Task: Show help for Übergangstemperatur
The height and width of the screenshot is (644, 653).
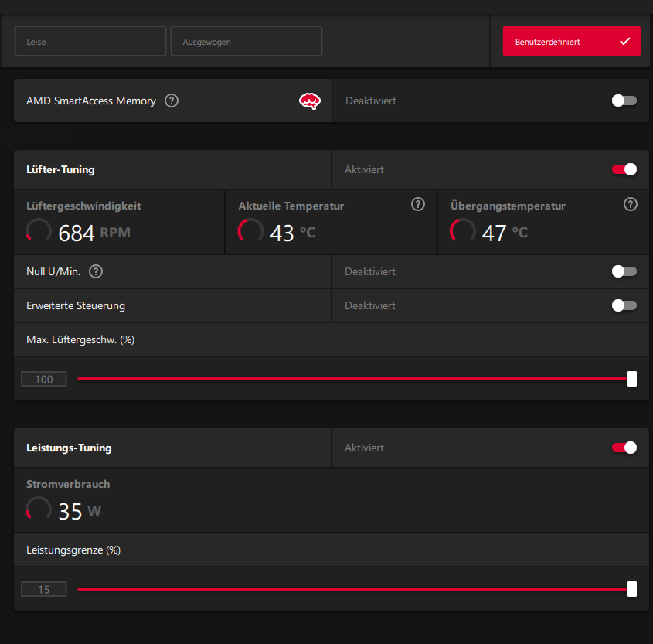Action: 630,205
